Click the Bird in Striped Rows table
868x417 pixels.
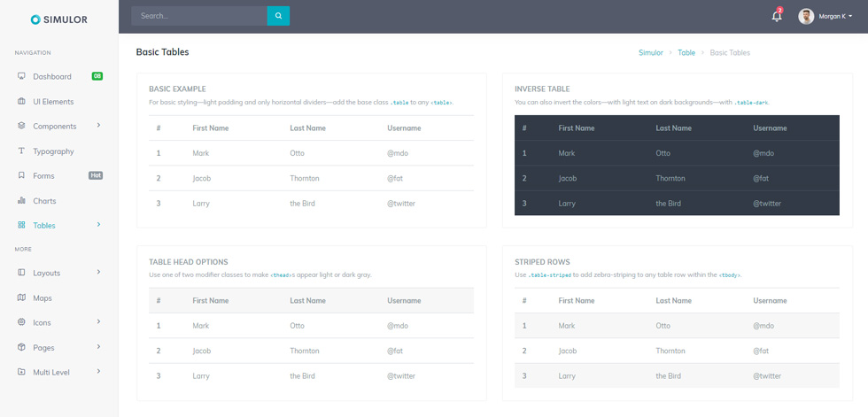coord(668,375)
